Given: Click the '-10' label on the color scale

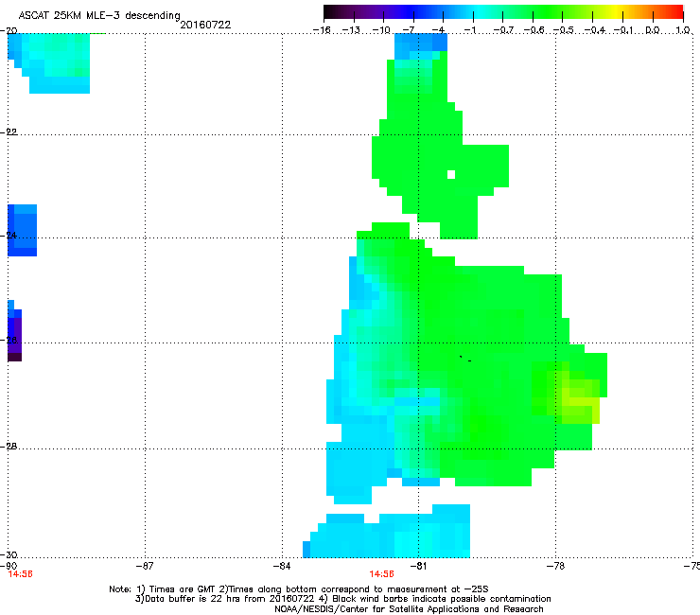Looking at the screenshot, I should coord(381,30).
